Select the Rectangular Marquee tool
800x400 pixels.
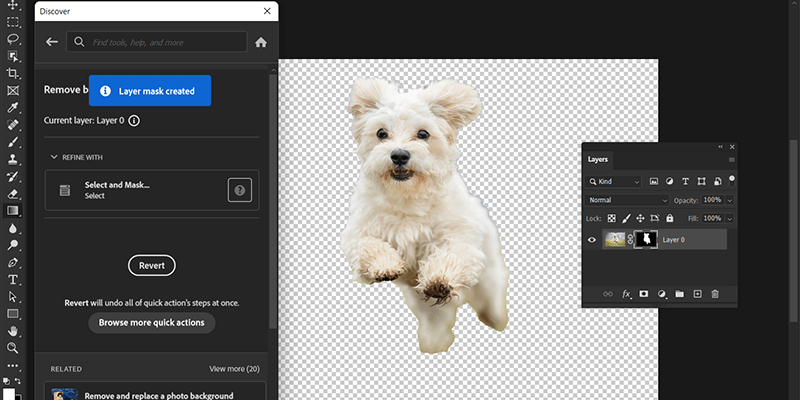coord(13,21)
